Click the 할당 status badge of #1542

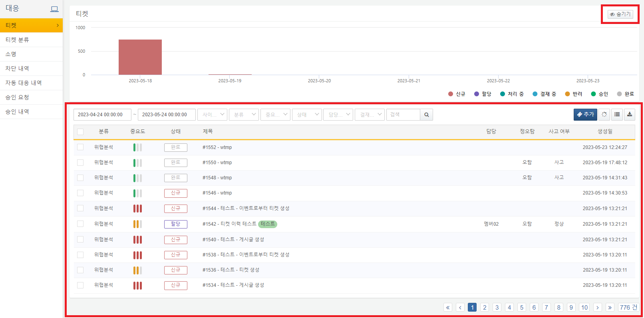coord(176,224)
